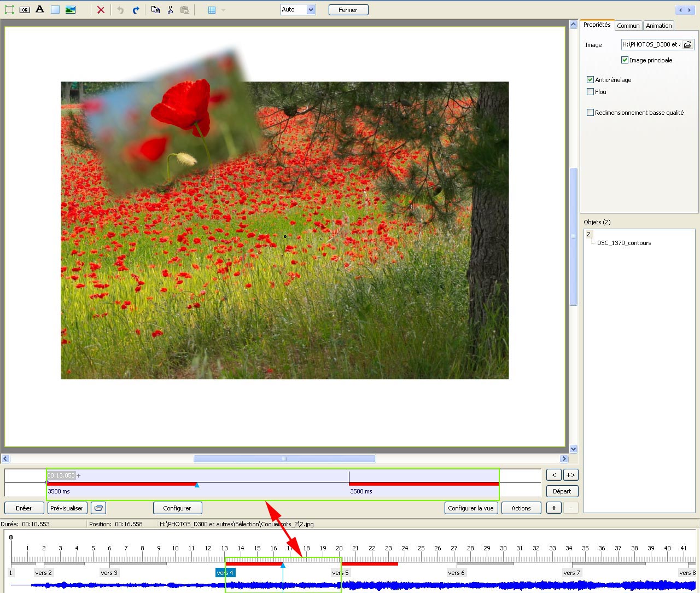Click the slide navigation arrows at top right
Screen dimensions: 700x593
[684, 10]
